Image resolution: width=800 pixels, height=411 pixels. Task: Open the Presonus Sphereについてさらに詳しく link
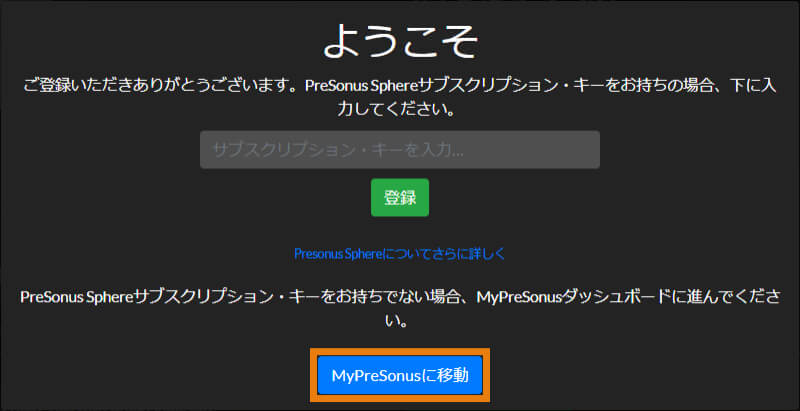pos(399,253)
